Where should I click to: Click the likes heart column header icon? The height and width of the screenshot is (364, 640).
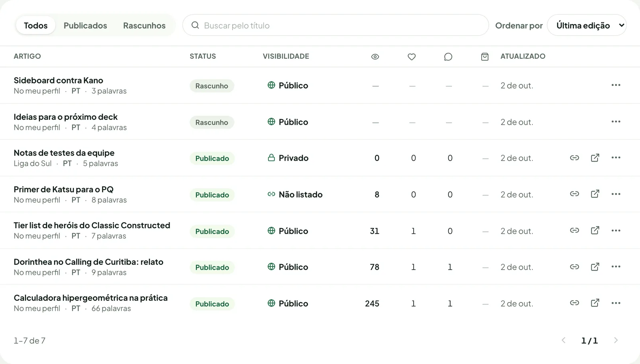click(412, 57)
